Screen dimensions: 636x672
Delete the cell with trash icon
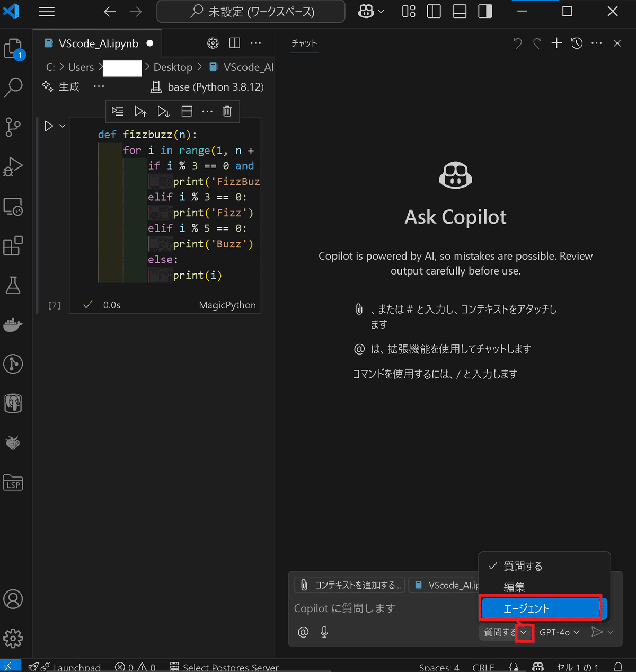pyautogui.click(x=227, y=111)
